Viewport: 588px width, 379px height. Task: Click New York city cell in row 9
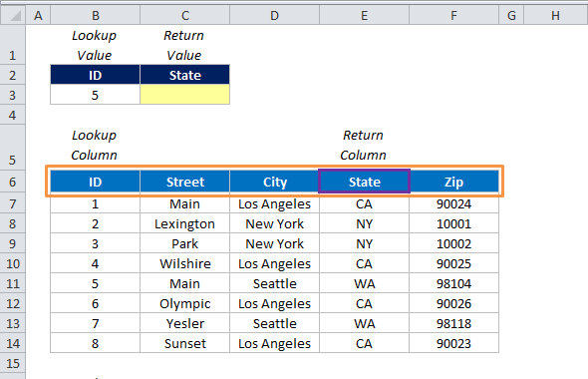tap(274, 243)
